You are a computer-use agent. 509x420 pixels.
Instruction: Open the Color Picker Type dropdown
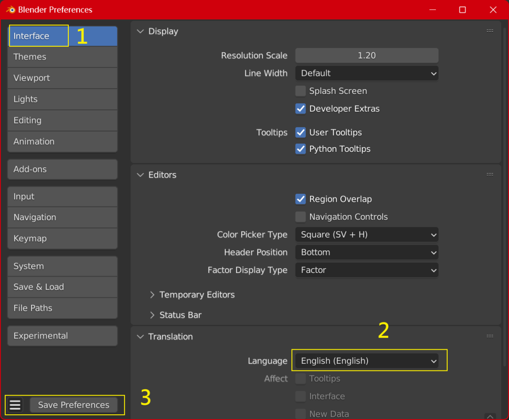pos(367,235)
